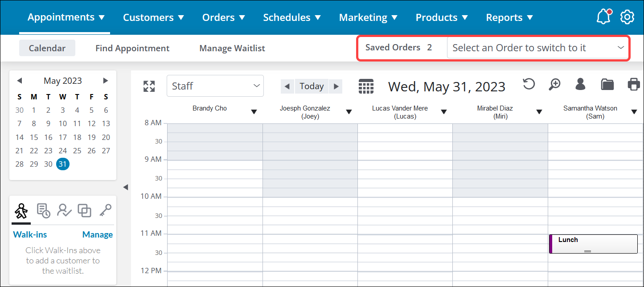Expand calendar to full screen view
Screen dimensions: 644x287
point(149,86)
